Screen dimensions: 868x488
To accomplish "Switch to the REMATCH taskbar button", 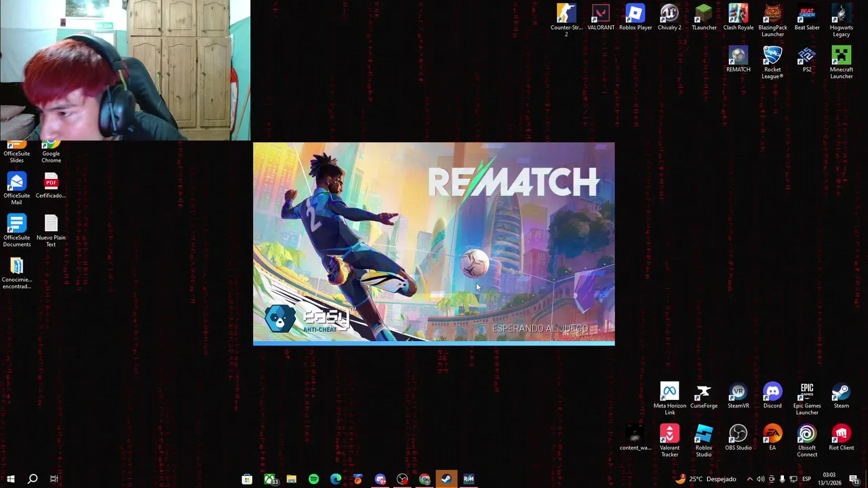I will click(469, 479).
